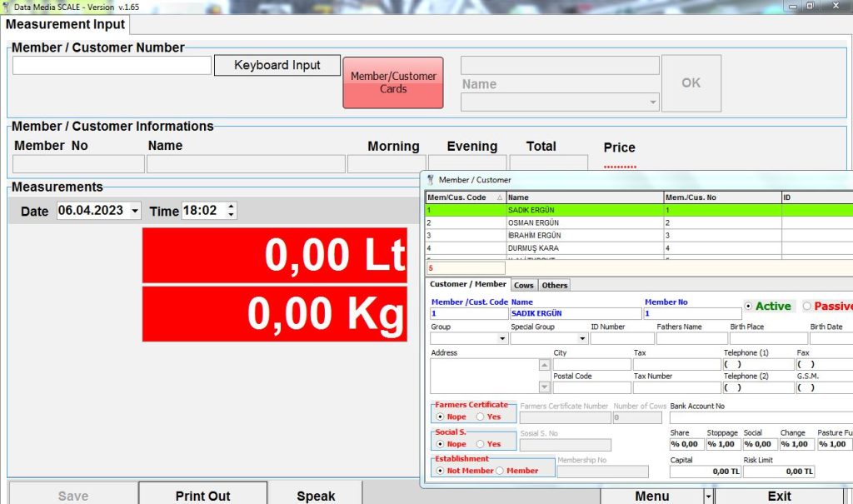Click the Telephone (1) field
853x504 pixels.
(x=758, y=365)
